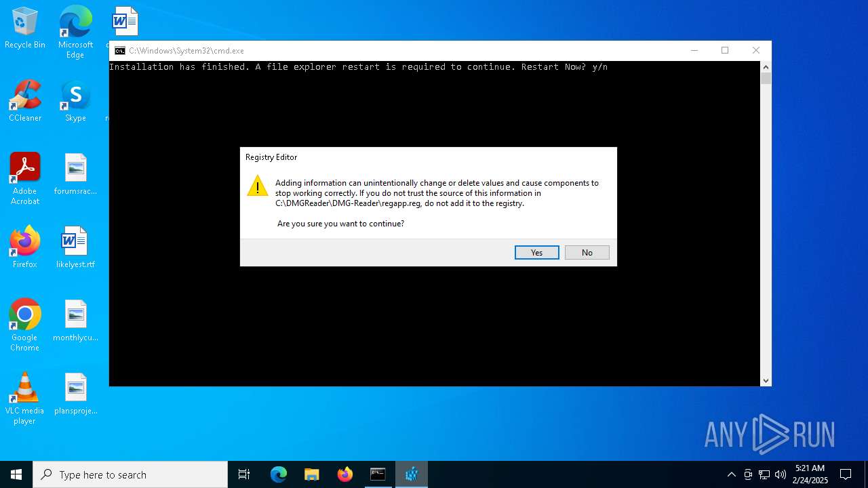868x488 pixels.
Task: Close the cmd.exe window
Action: (756, 51)
